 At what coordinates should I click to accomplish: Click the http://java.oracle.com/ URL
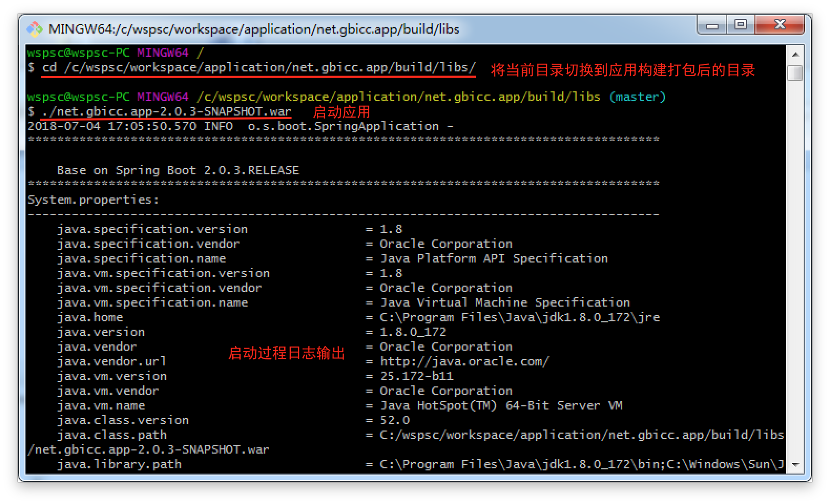click(464, 361)
